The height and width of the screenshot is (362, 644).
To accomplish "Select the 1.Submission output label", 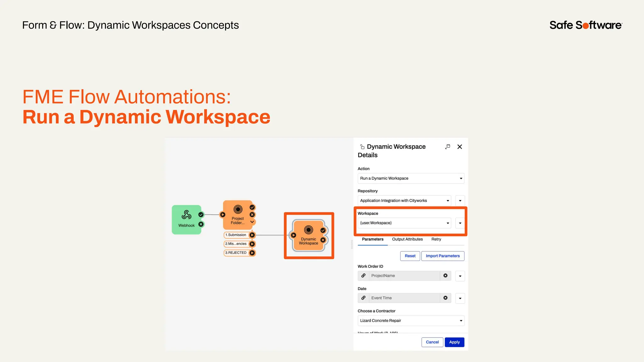I will coord(236,235).
